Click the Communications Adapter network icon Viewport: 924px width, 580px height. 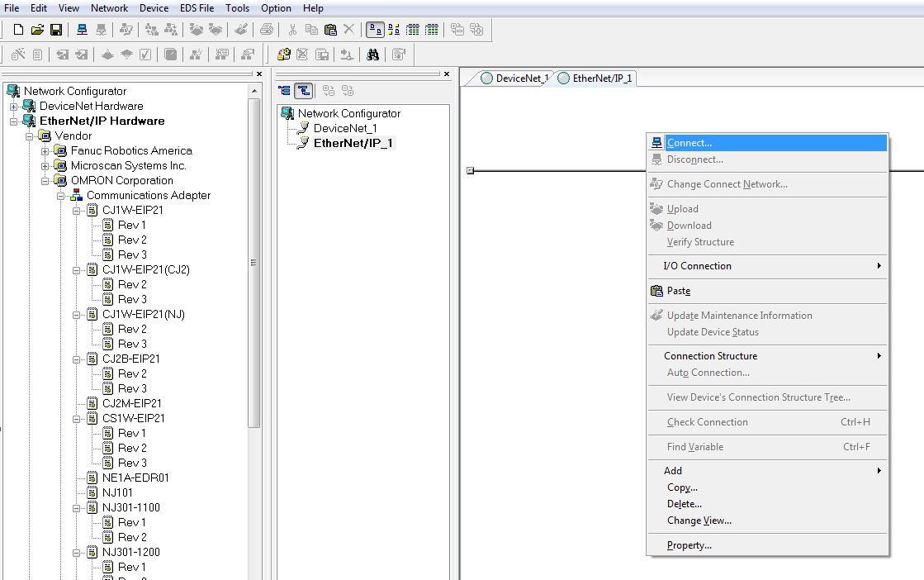coord(77,195)
